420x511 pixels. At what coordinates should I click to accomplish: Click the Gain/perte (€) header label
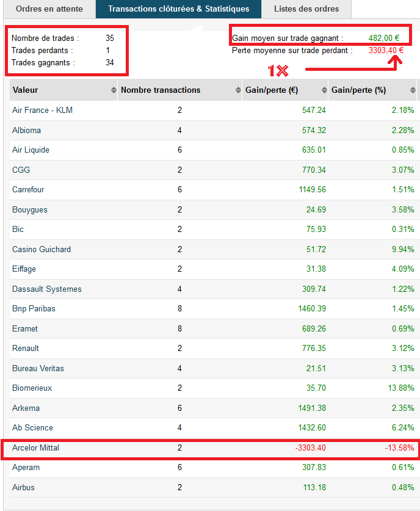[x=272, y=90]
